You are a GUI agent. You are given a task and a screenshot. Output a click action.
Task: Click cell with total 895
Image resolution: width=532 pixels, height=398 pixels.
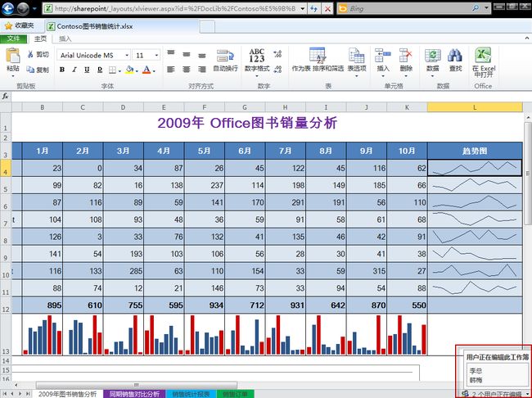[42, 305]
